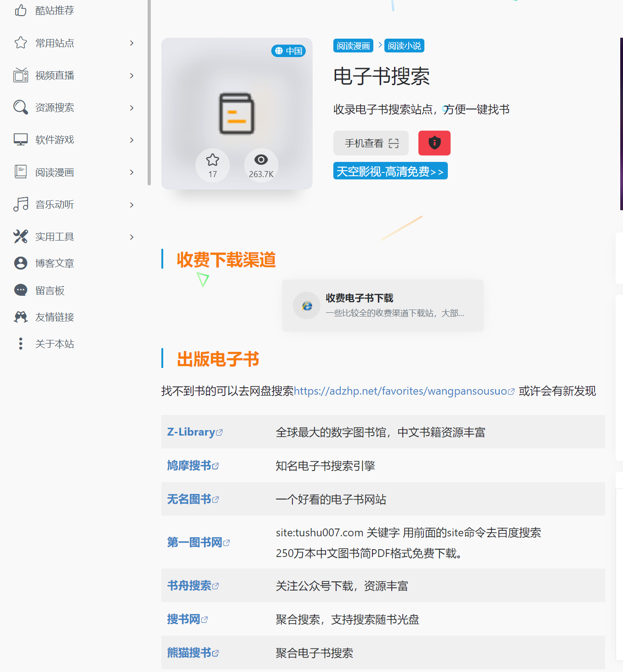Open the Z-Library link
This screenshot has height=672, width=623.
click(191, 432)
